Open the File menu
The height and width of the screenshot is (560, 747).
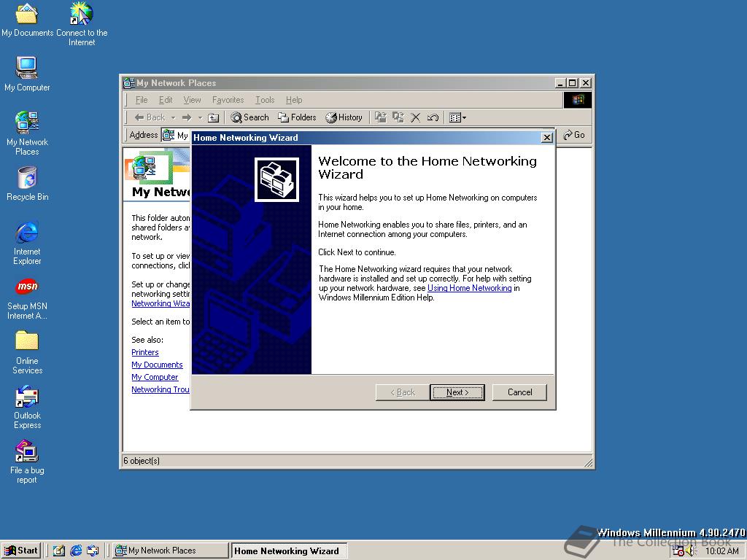(x=142, y=100)
